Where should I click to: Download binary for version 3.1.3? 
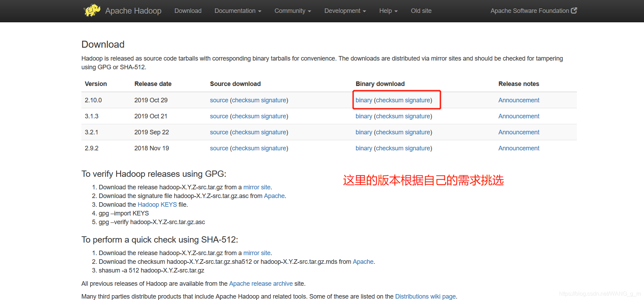[x=364, y=116]
